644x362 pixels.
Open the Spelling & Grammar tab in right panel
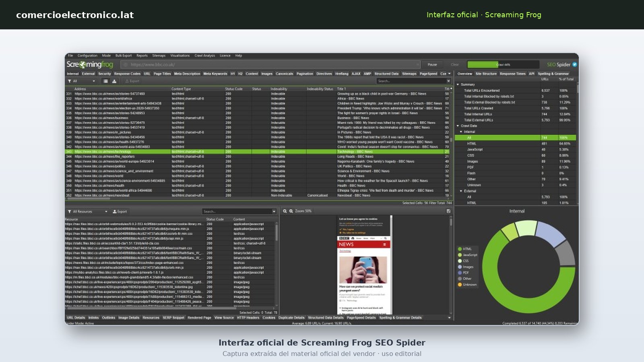(x=553, y=74)
